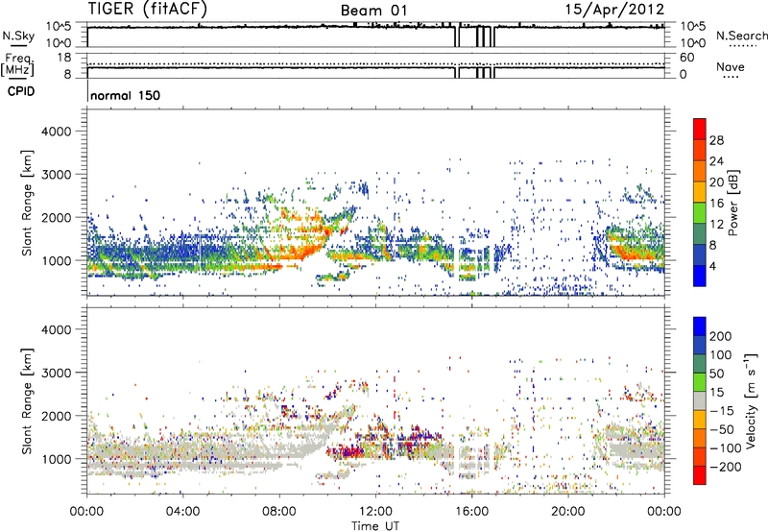Select the "-100" velocity colorbar label
This screenshot has width=768, height=532.
(725, 448)
